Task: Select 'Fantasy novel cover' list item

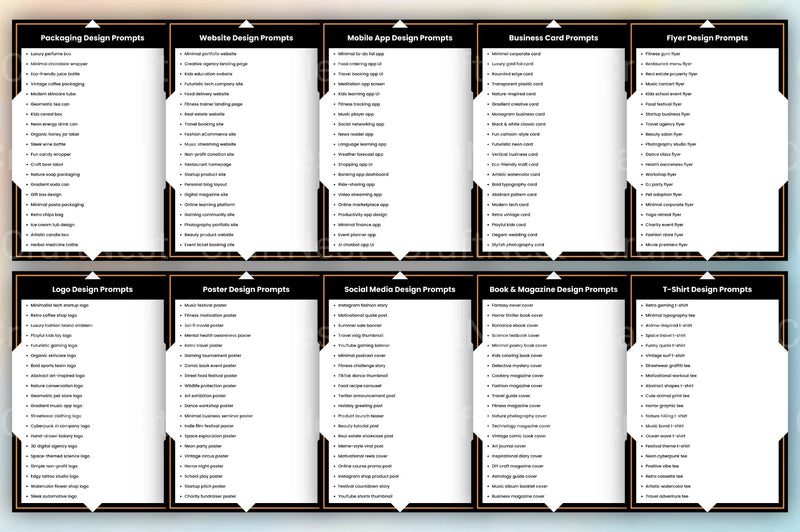Action: click(512, 305)
